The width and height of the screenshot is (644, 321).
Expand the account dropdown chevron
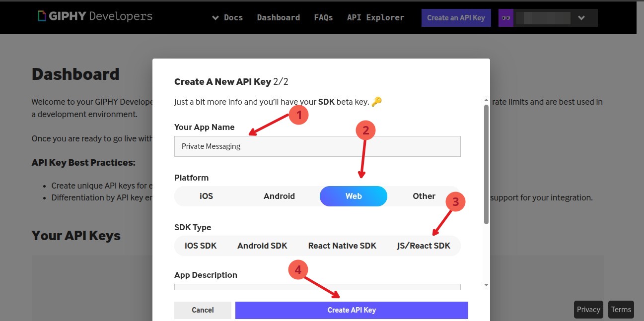click(x=581, y=18)
